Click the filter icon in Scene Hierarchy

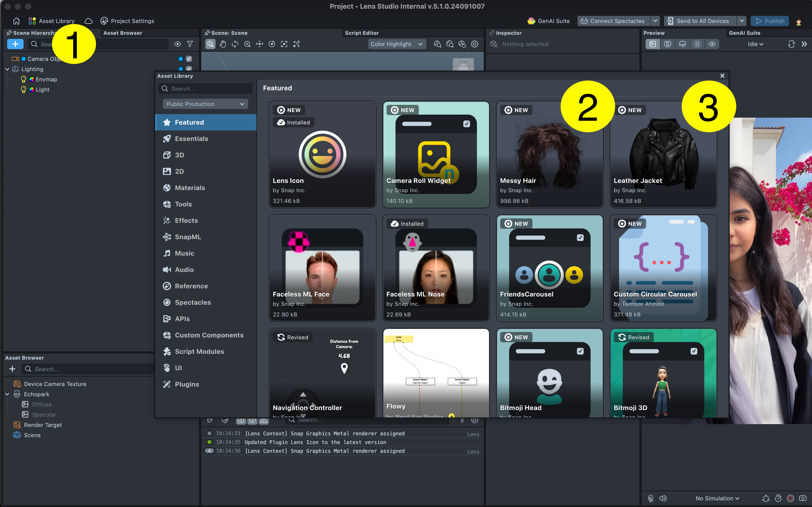(190, 44)
